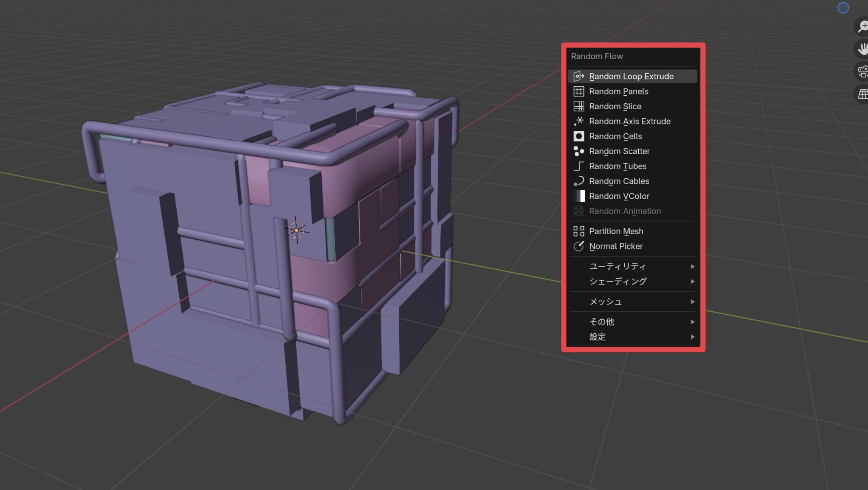Click the Random Axis Extrude icon

click(x=579, y=121)
